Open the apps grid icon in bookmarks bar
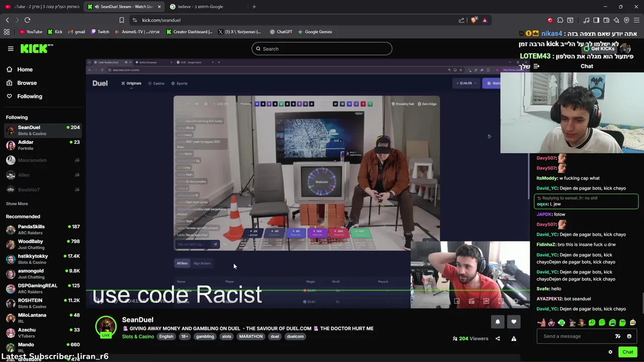This screenshot has height=362, width=644. pyautogui.click(x=7, y=32)
